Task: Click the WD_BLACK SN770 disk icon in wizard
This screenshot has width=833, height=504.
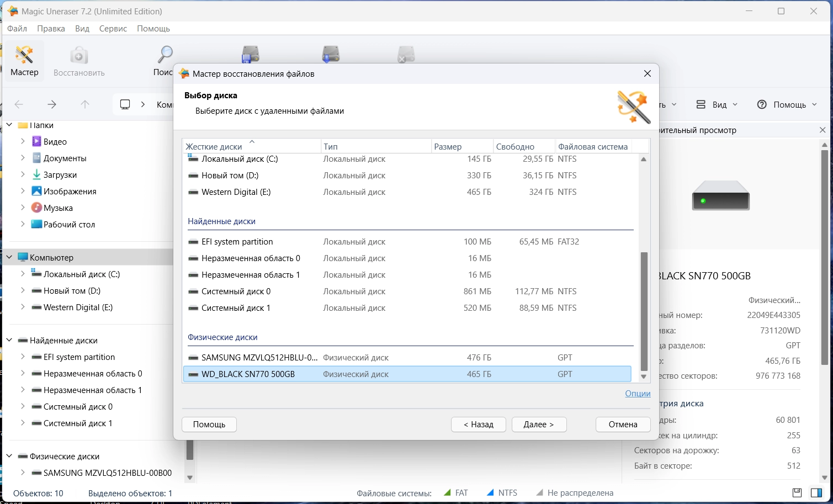Action: pyautogui.click(x=193, y=374)
